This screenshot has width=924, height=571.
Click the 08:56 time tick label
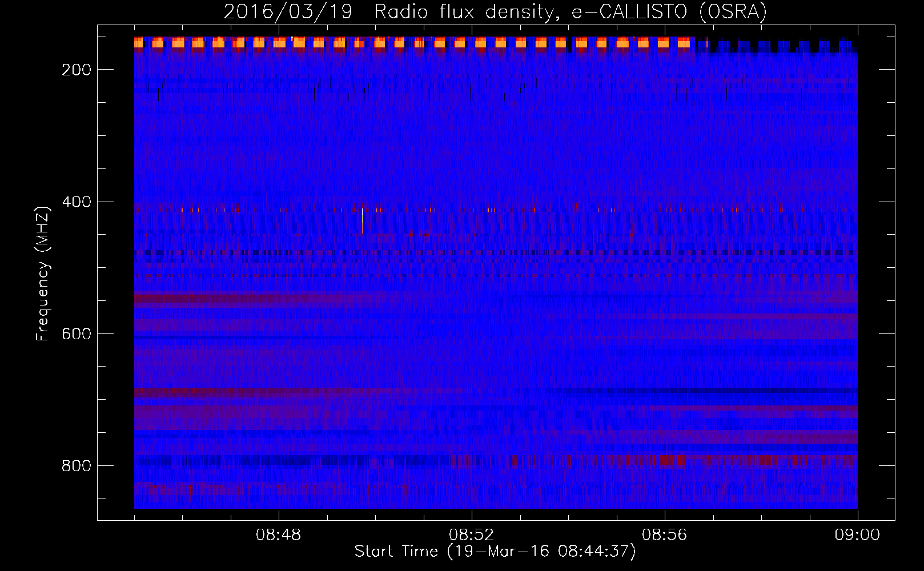(x=665, y=535)
